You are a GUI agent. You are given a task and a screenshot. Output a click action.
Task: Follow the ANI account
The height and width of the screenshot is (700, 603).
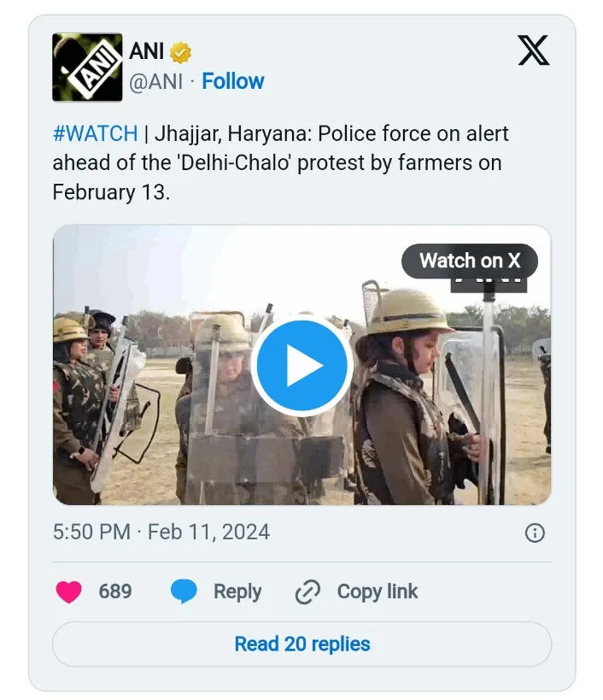pyautogui.click(x=233, y=82)
